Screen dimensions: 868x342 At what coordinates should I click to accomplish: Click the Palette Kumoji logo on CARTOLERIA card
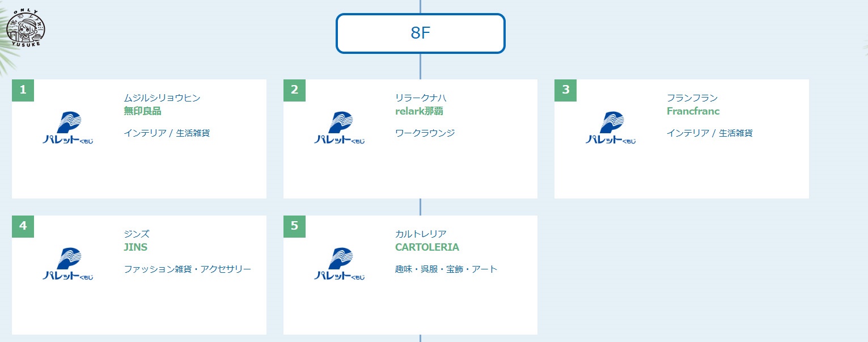[x=338, y=263]
